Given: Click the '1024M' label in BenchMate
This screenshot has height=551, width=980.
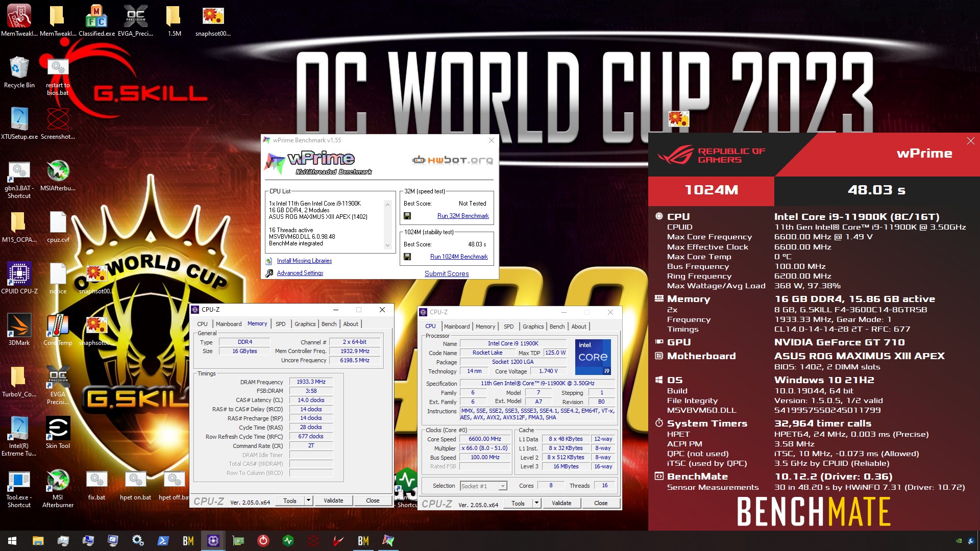Looking at the screenshot, I should pyautogui.click(x=711, y=190).
